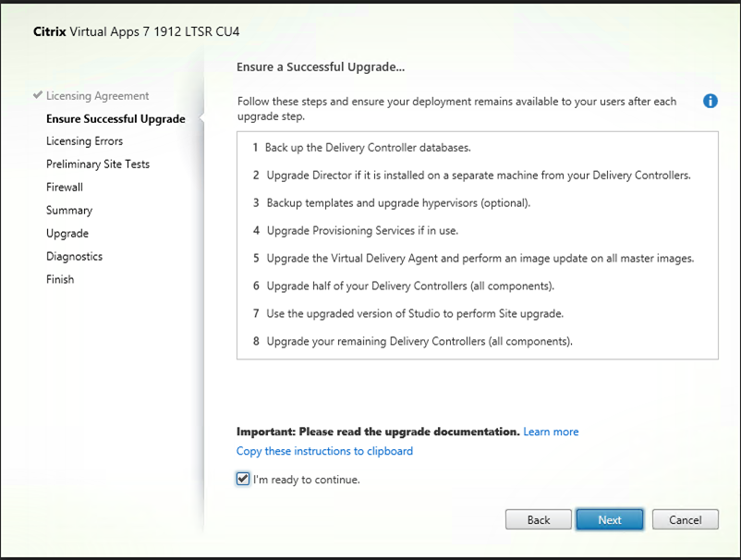Click the Citrix Virtual Apps 7 1912 LTSR CU4 title
The height and width of the screenshot is (560, 741).
pos(136,31)
